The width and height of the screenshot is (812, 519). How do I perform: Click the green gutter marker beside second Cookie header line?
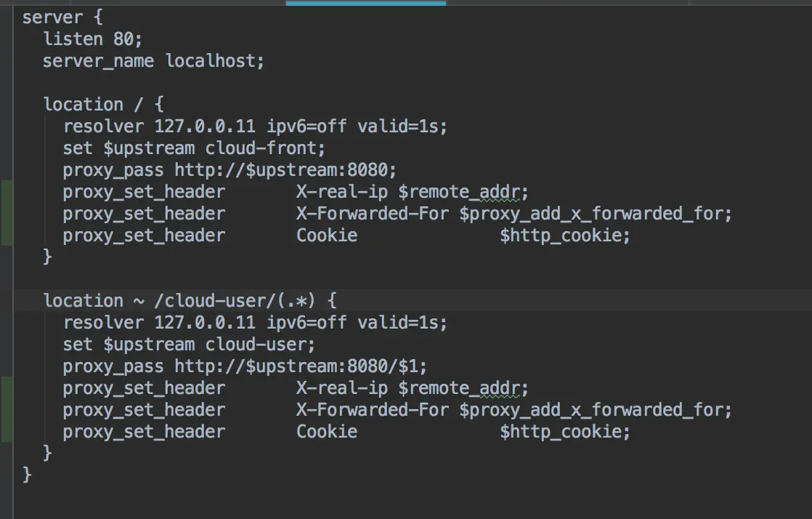point(7,431)
